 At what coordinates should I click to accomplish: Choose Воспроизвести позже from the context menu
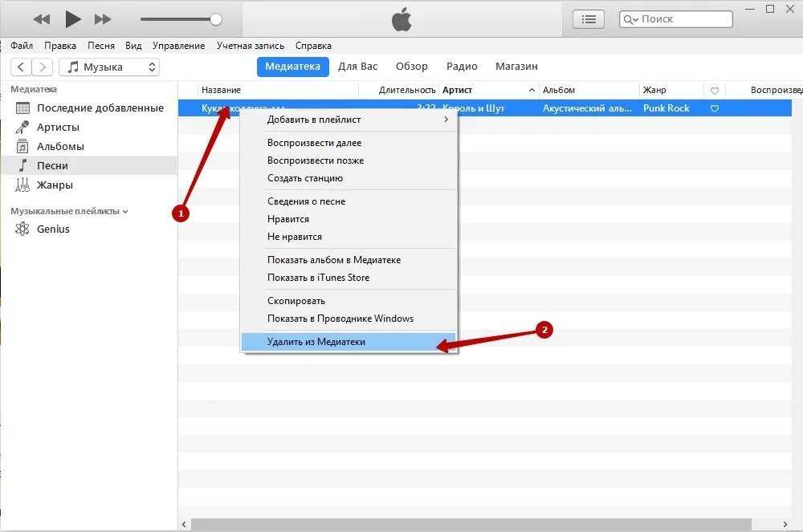click(x=349, y=160)
